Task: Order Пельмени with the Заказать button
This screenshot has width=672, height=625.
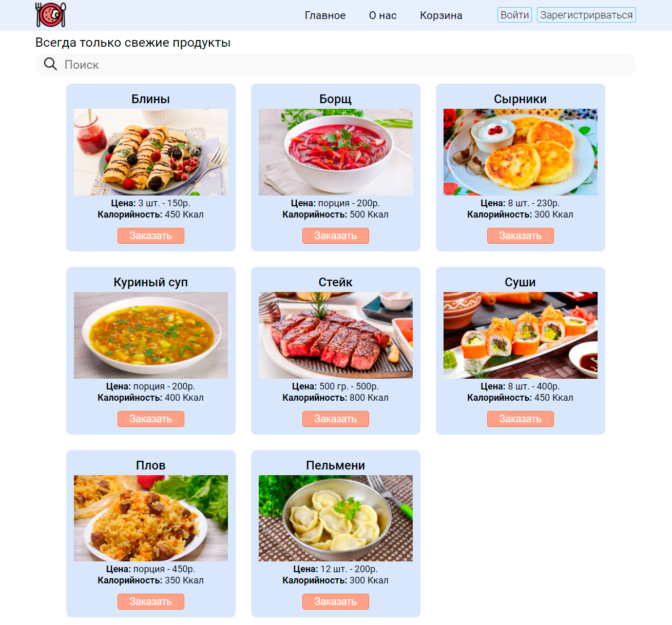Action: pyautogui.click(x=336, y=601)
